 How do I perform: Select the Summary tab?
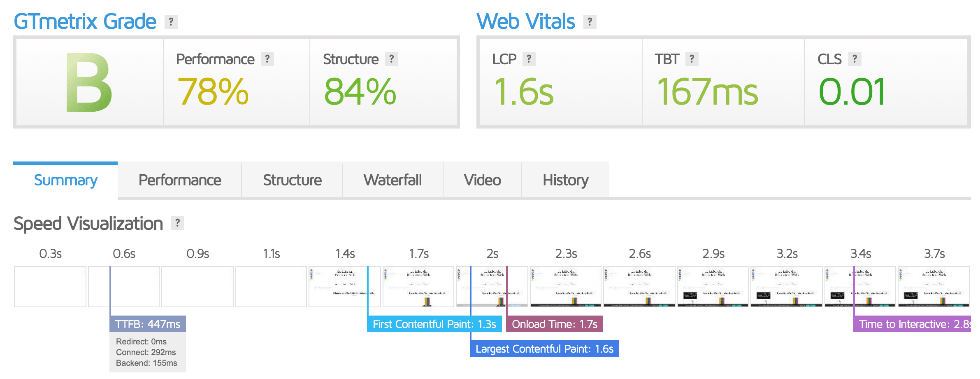coord(65,180)
